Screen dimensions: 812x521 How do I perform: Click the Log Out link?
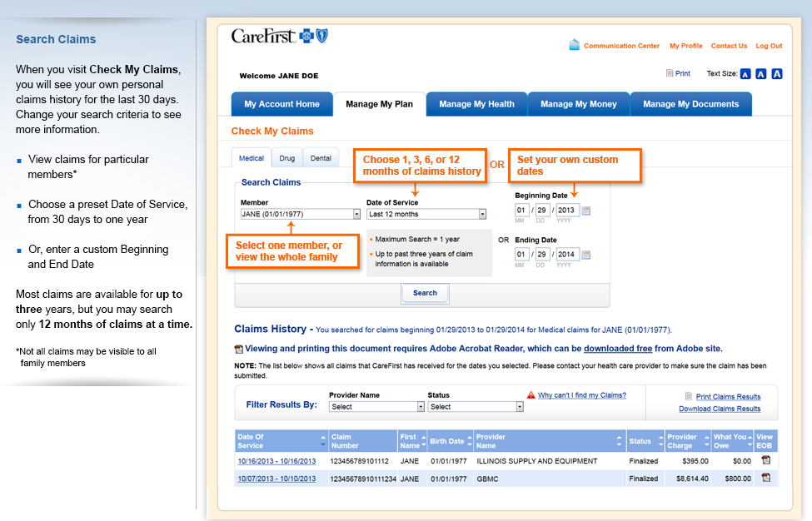point(769,46)
